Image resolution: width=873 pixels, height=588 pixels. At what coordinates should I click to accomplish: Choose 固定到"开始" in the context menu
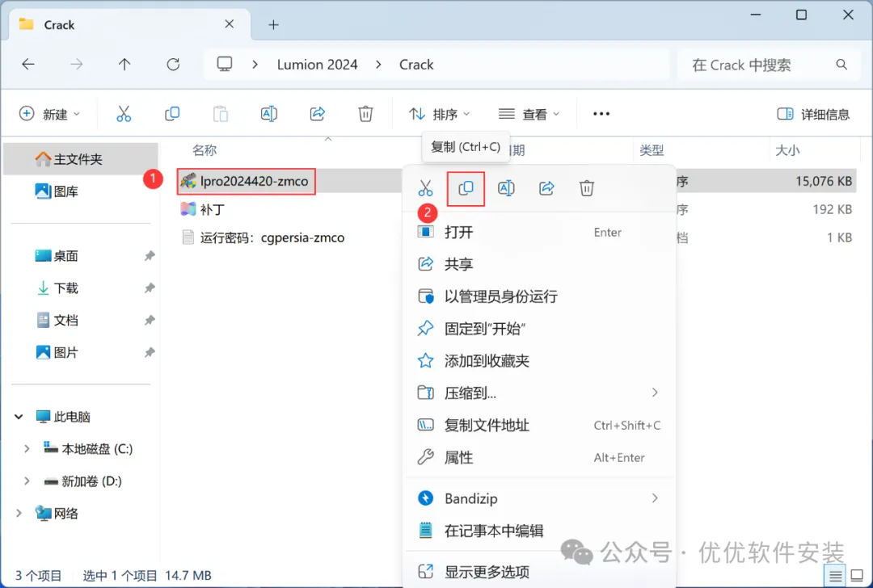coord(539,328)
